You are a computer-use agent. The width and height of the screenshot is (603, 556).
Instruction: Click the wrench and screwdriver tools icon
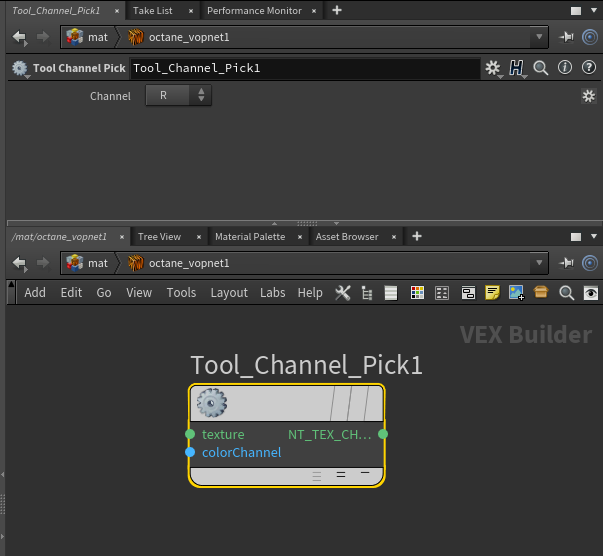click(342, 293)
